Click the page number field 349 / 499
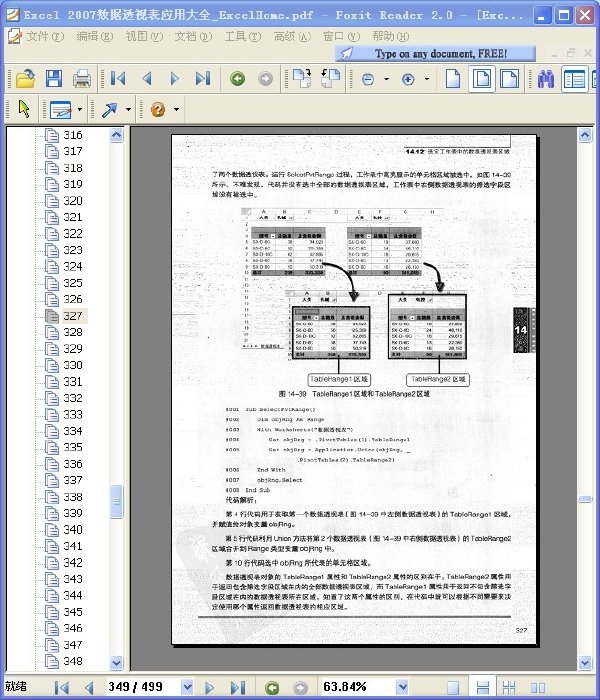Viewport: 600px width, 700px height. [143, 687]
